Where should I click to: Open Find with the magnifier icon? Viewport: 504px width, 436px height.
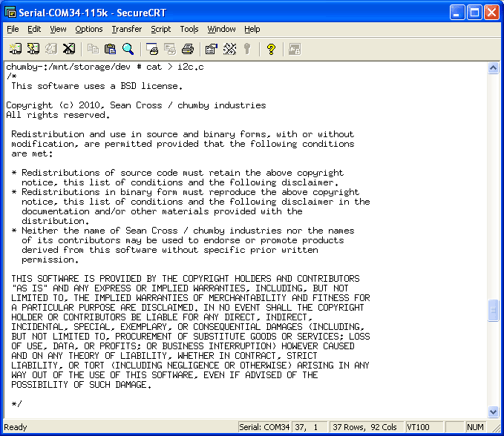128,49
